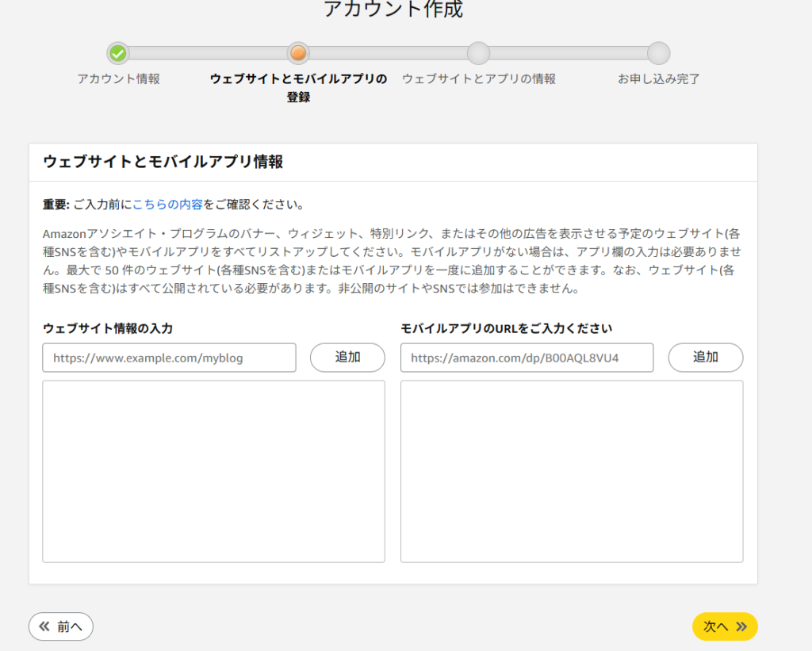This screenshot has width=812, height=651.
Task: Go back with the 前へ button
Action: coord(61,626)
